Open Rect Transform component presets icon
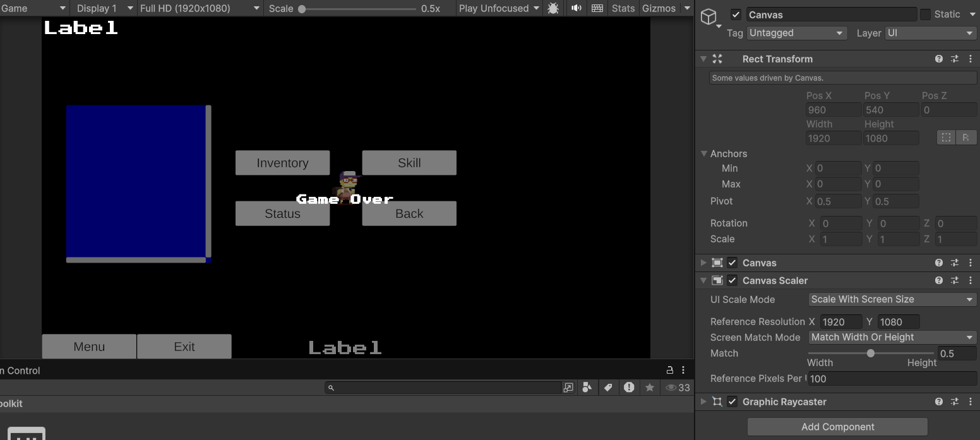This screenshot has height=440, width=980. click(x=955, y=59)
